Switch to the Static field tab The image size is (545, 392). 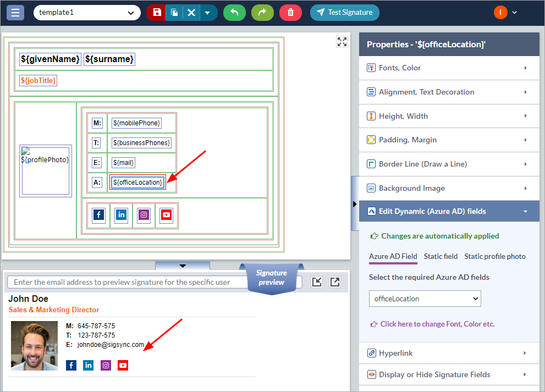[441, 256]
